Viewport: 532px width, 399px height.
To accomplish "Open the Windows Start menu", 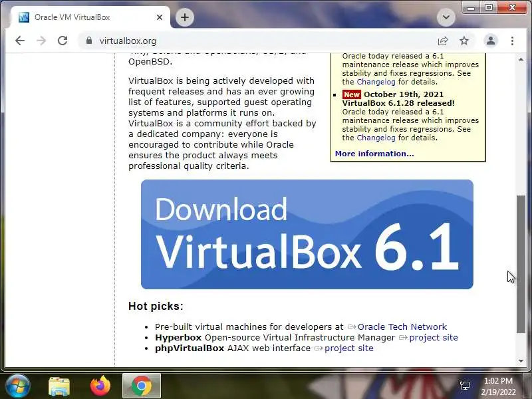I will (x=18, y=386).
